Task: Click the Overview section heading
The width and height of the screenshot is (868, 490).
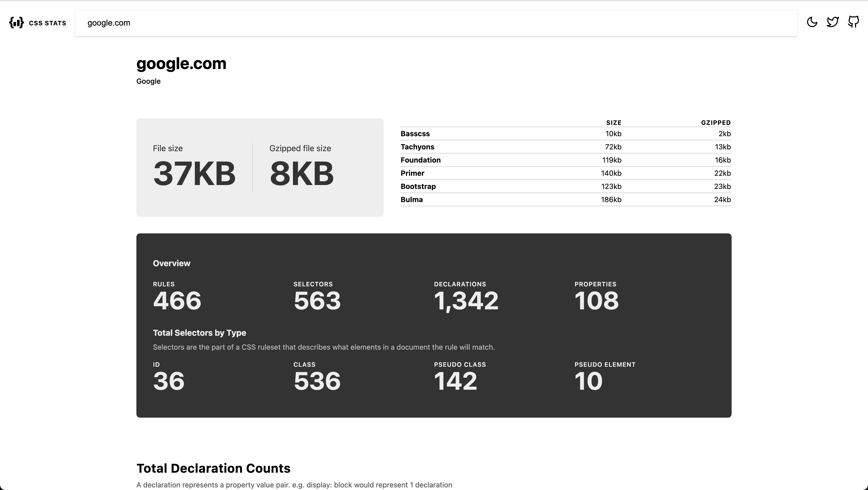Action: [172, 264]
